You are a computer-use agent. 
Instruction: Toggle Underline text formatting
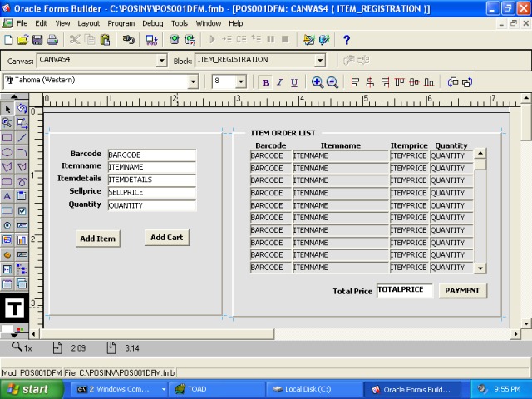[294, 82]
